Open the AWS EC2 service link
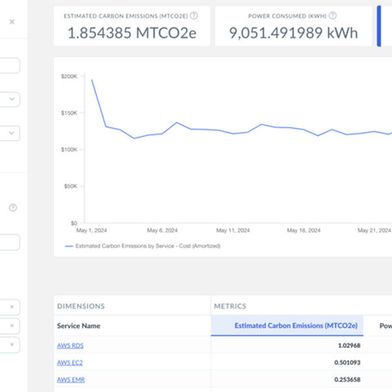The image size is (392, 392). pyautogui.click(x=70, y=363)
